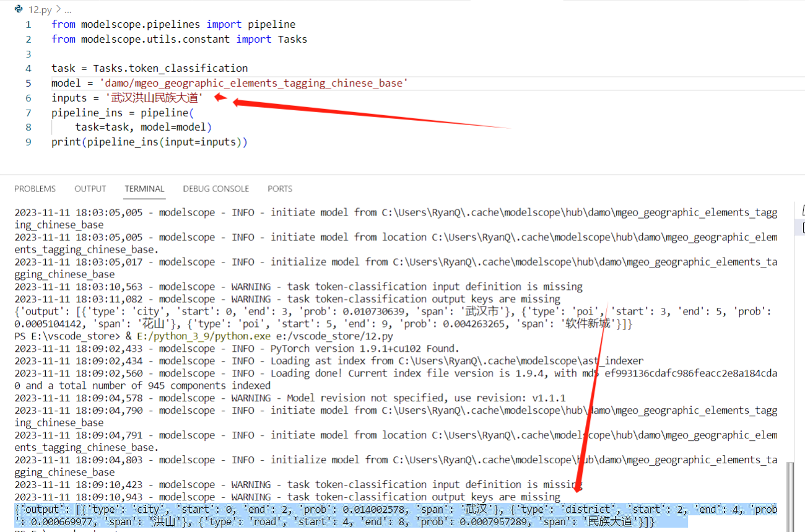The height and width of the screenshot is (532, 805).
Task: Click the 18:03:05,017 'initialize model' log line
Action: point(396,268)
